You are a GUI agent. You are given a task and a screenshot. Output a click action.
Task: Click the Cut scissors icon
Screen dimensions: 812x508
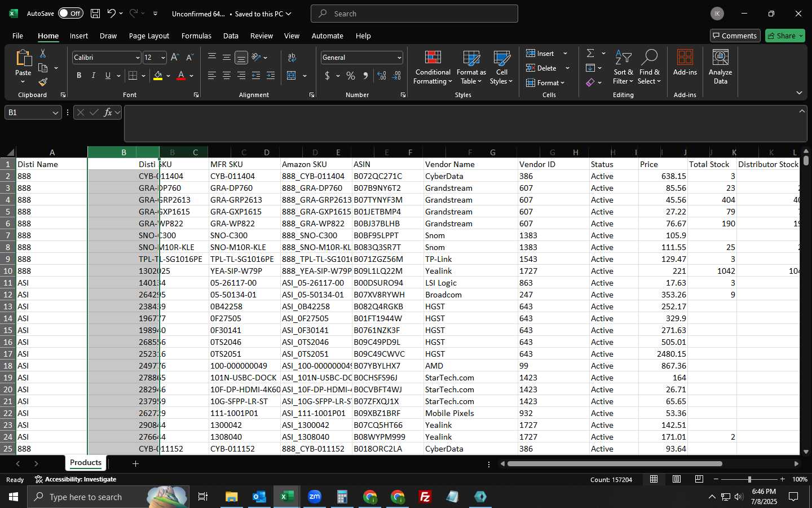pos(43,53)
